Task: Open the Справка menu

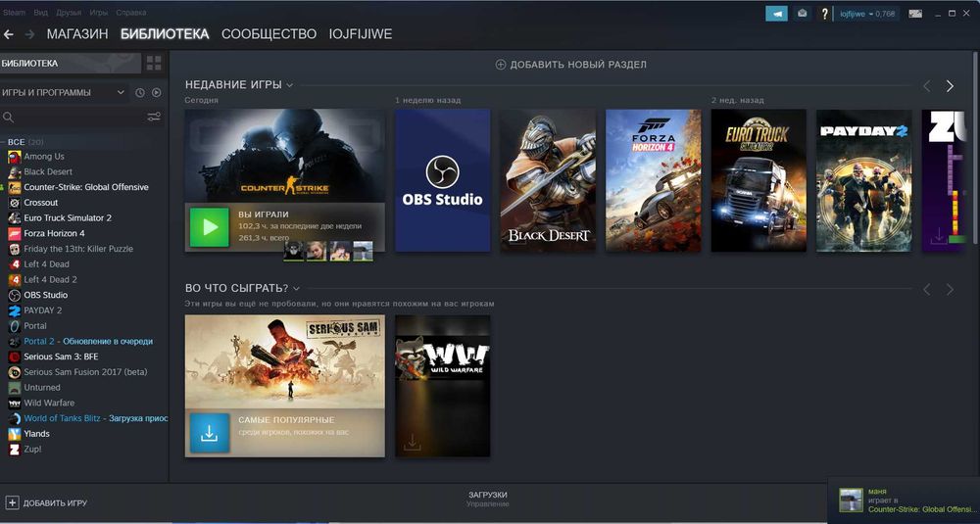Action: [x=131, y=13]
